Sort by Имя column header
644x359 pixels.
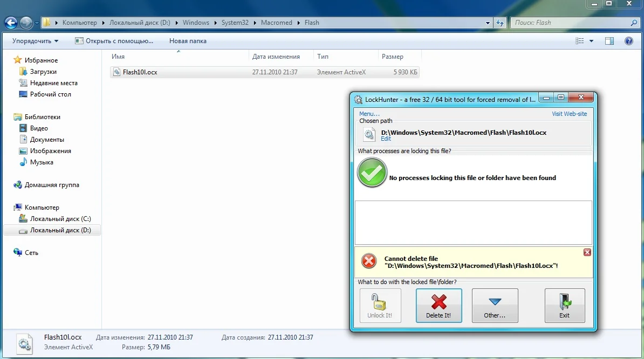[179, 57]
